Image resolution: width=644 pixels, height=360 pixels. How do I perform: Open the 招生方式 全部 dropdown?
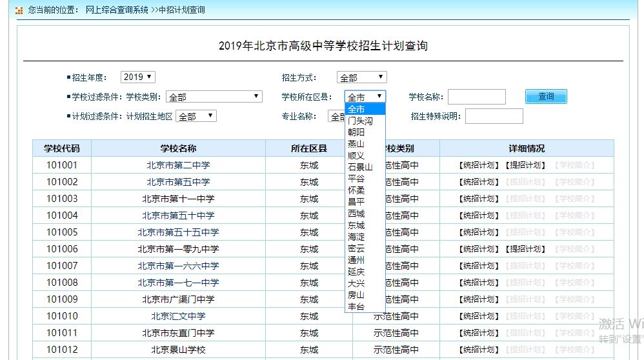click(361, 77)
